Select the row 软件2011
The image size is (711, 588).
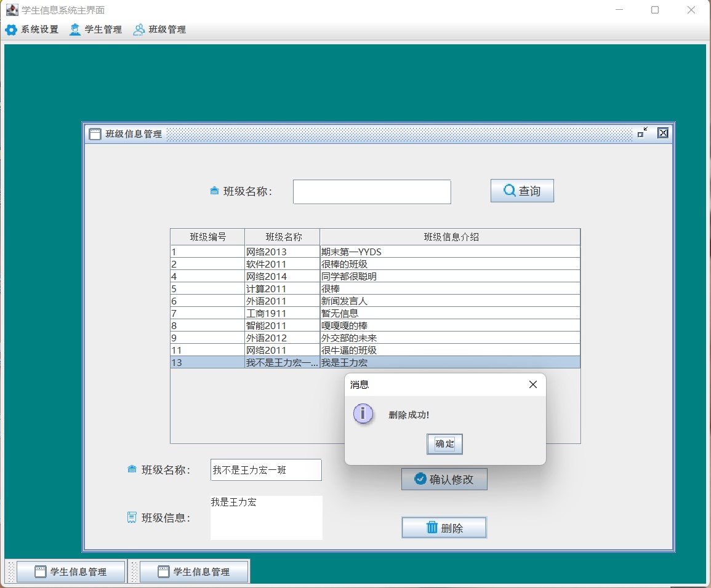375,264
